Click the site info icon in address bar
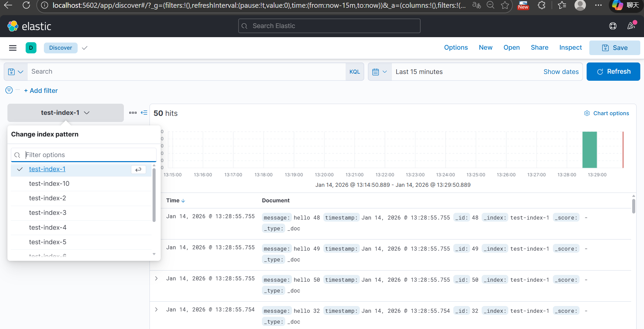This screenshot has height=329, width=644. (x=45, y=5)
